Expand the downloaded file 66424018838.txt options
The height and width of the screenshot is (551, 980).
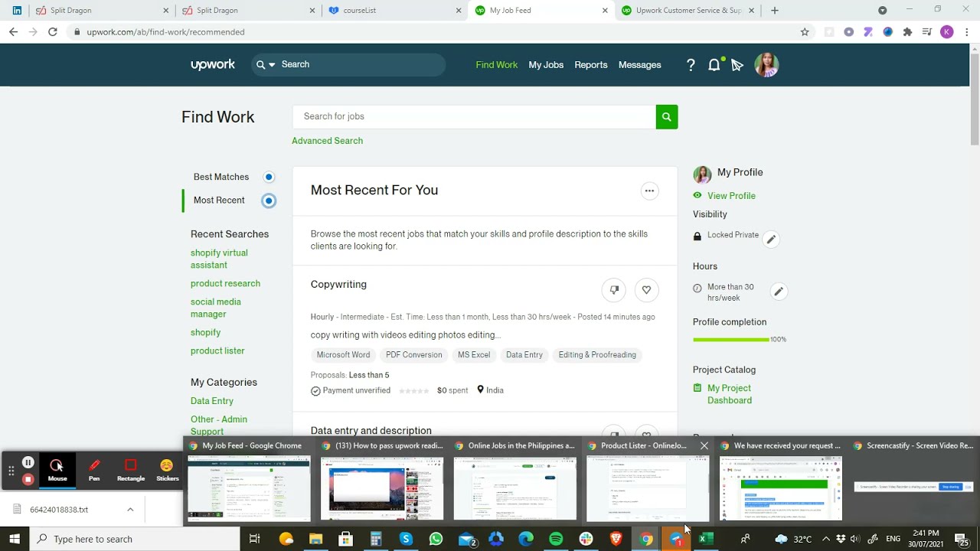click(130, 510)
